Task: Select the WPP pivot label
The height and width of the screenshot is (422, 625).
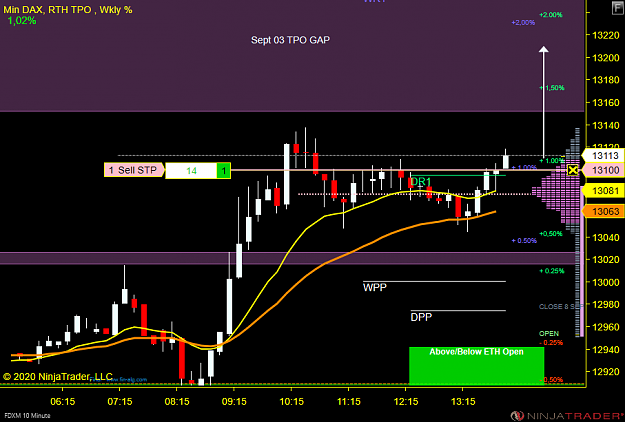Action: [375, 287]
